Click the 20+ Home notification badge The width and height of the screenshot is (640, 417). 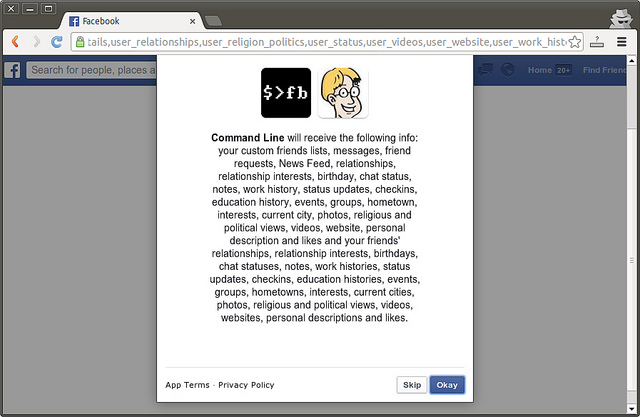563,70
